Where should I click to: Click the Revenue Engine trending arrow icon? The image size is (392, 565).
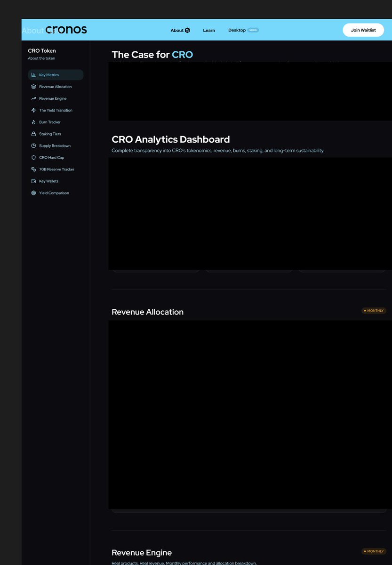pos(33,98)
